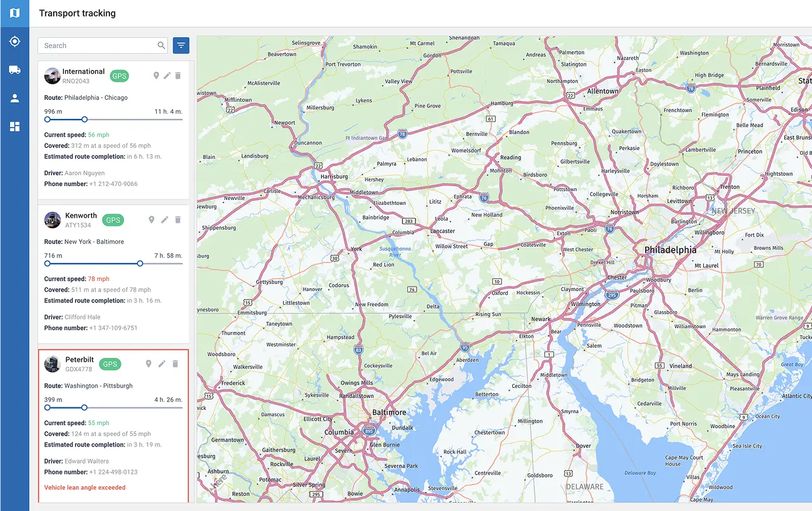Click Baltimore label on the map
Viewport: 812px width, 511px height.
[x=389, y=412]
